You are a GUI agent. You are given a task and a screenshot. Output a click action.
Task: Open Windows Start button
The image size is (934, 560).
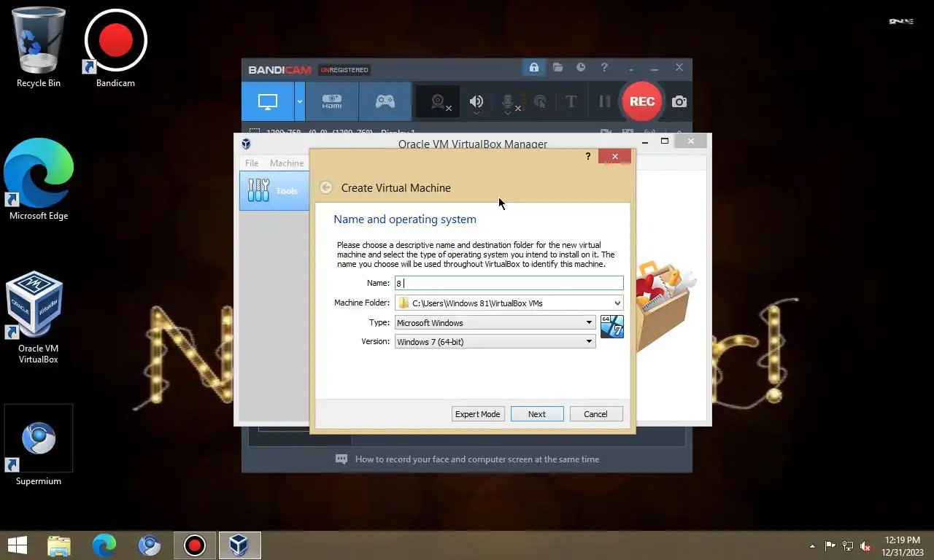point(18,545)
